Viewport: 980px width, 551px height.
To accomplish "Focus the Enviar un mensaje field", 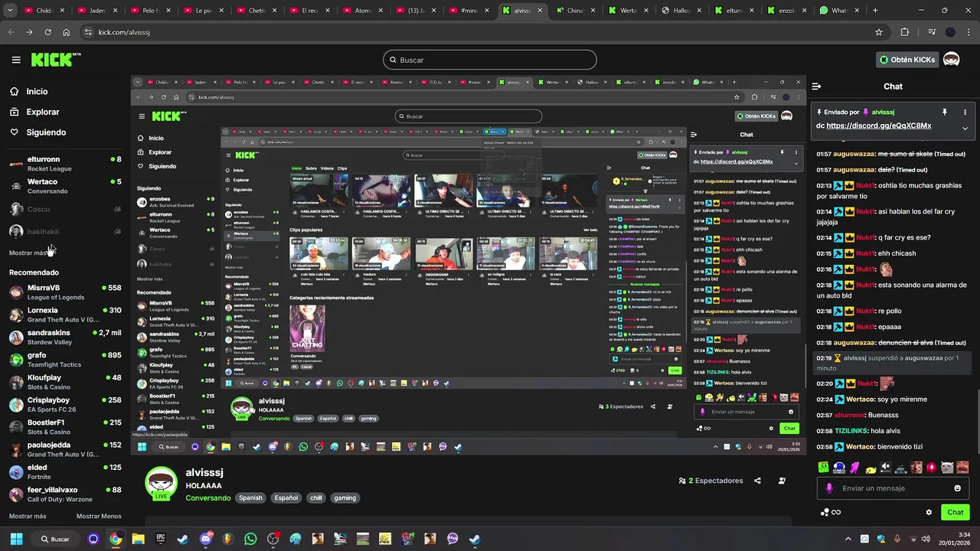I will (893, 488).
